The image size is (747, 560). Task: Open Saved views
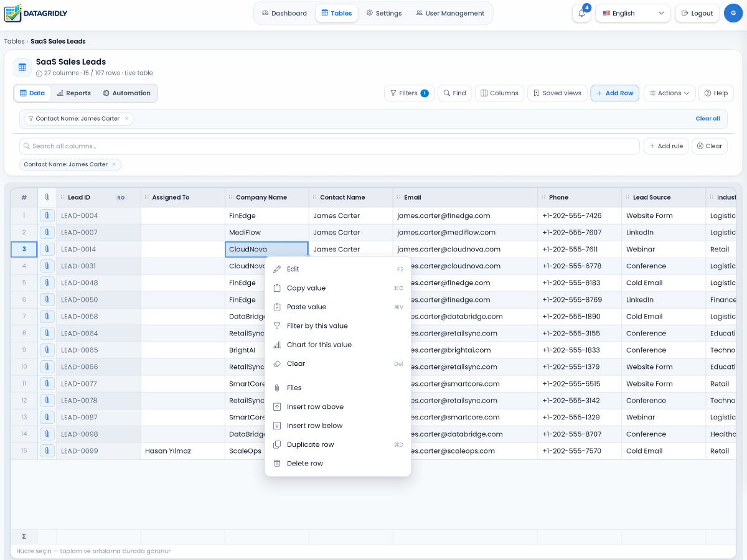coord(557,93)
